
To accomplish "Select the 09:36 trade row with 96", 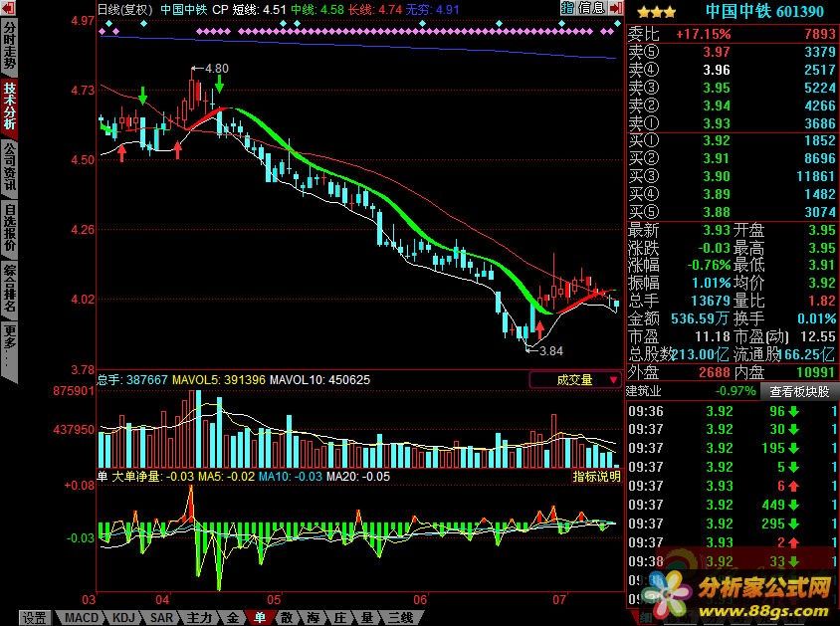I will point(732,411).
